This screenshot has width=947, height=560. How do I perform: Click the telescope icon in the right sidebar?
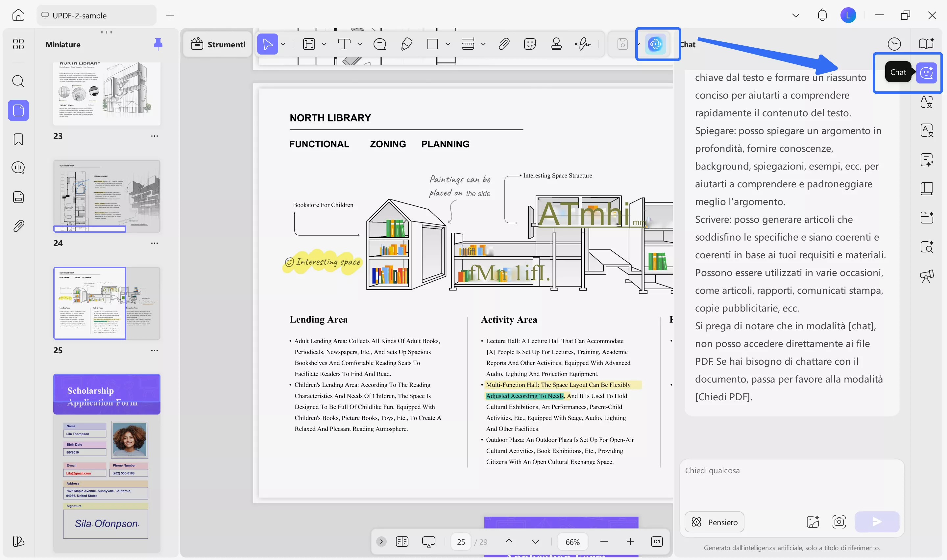point(927,276)
